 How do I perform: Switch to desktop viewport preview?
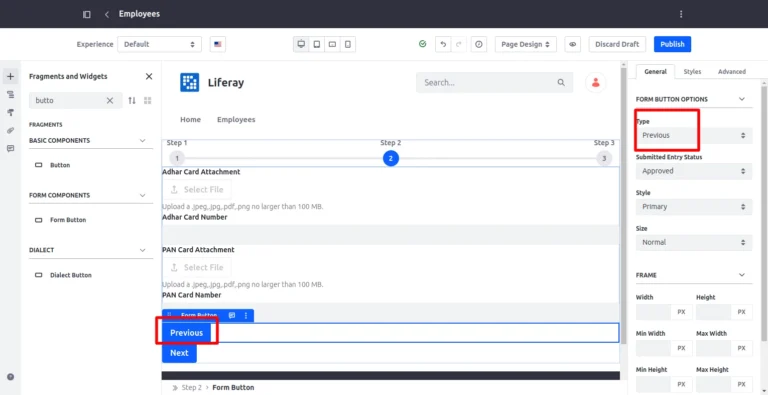point(301,44)
